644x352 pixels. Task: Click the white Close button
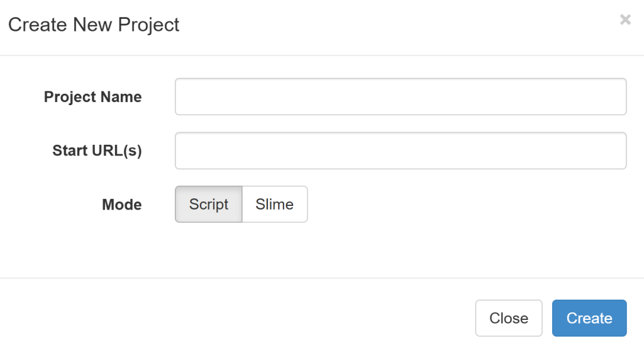[509, 318]
